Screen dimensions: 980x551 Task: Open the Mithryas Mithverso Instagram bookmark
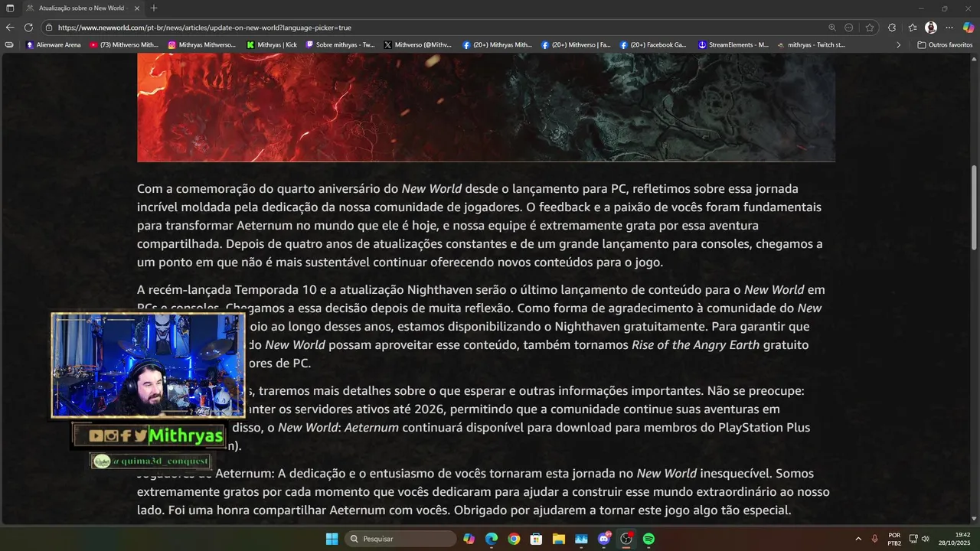pos(202,45)
